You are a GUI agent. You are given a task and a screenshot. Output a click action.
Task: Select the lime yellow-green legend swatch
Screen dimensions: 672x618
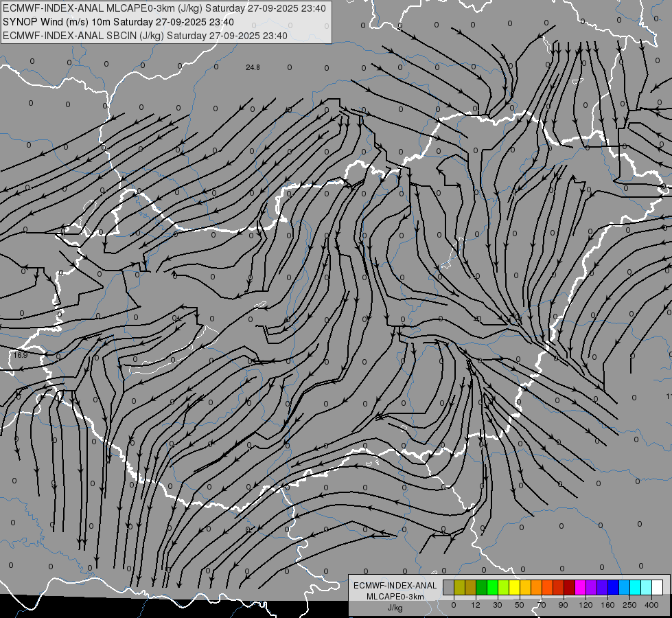coord(504,587)
